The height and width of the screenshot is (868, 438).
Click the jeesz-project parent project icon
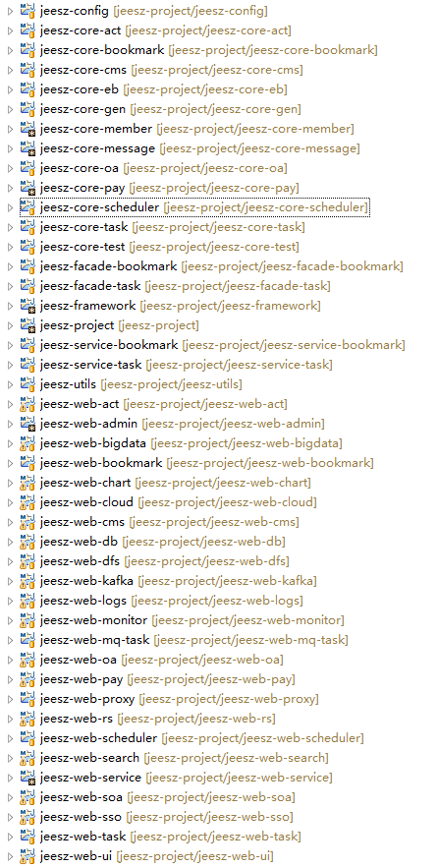(27, 325)
